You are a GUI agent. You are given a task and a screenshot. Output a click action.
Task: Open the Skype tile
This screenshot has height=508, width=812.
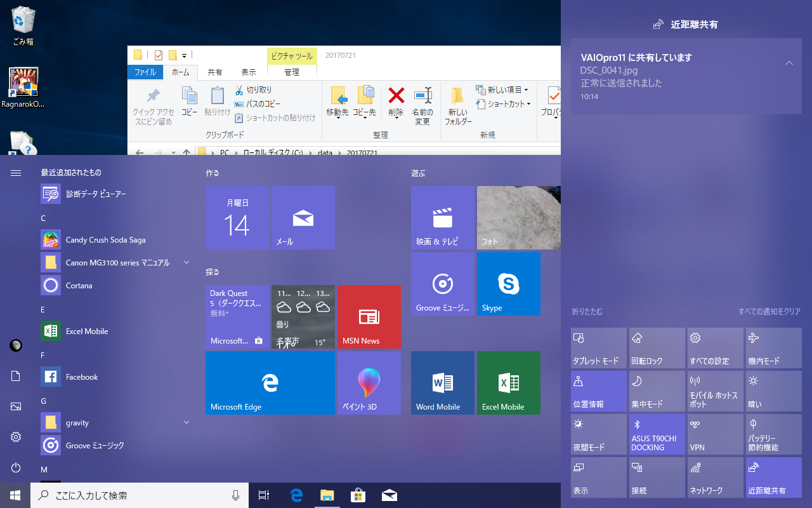coord(509,284)
